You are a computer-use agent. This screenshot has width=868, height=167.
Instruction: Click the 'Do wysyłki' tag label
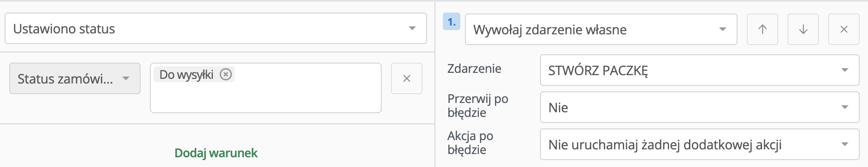tap(186, 75)
